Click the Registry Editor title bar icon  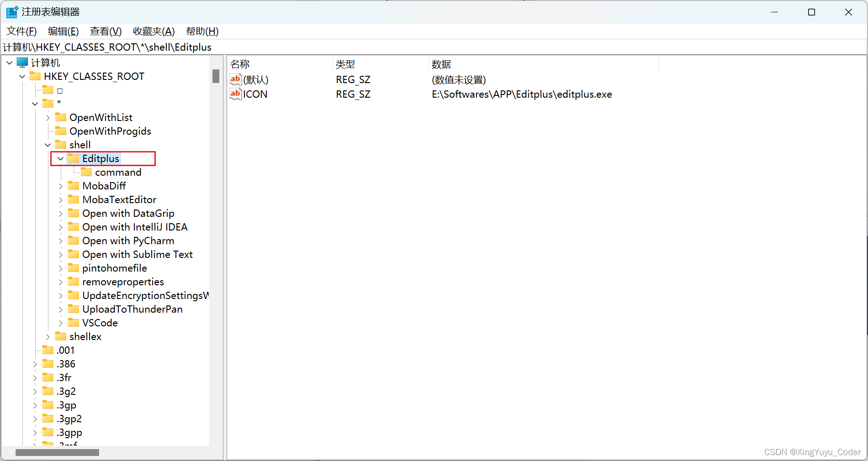(x=12, y=12)
